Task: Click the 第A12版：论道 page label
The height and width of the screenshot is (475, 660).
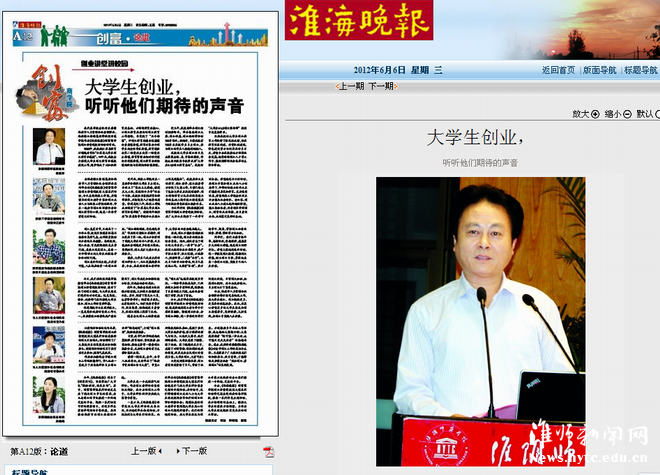Action: pos(39,451)
